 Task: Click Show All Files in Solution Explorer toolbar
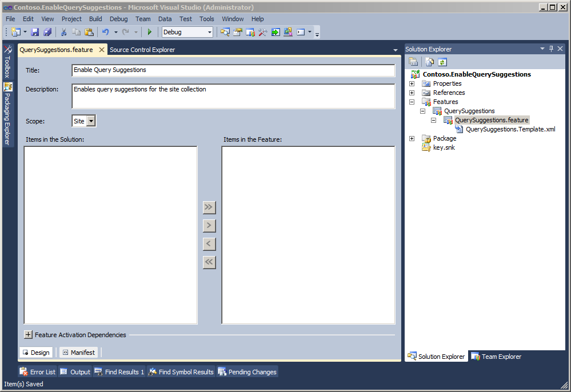pos(430,62)
